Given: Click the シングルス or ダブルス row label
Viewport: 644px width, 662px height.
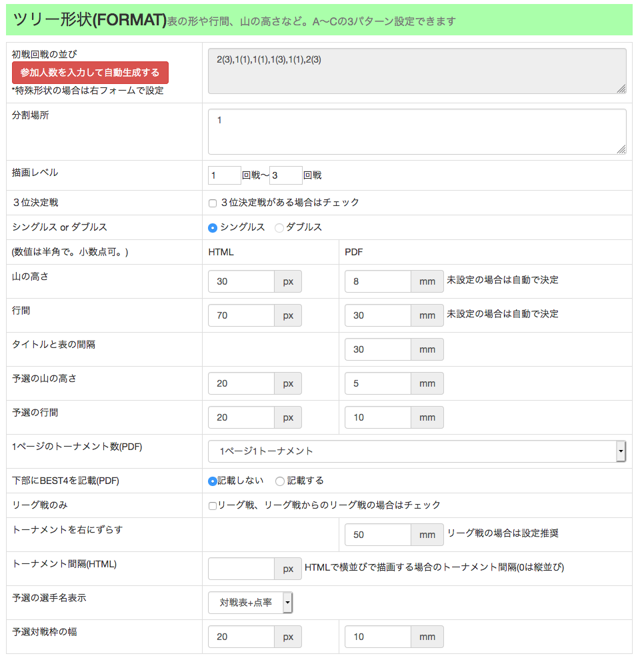Looking at the screenshot, I should coord(59,227).
